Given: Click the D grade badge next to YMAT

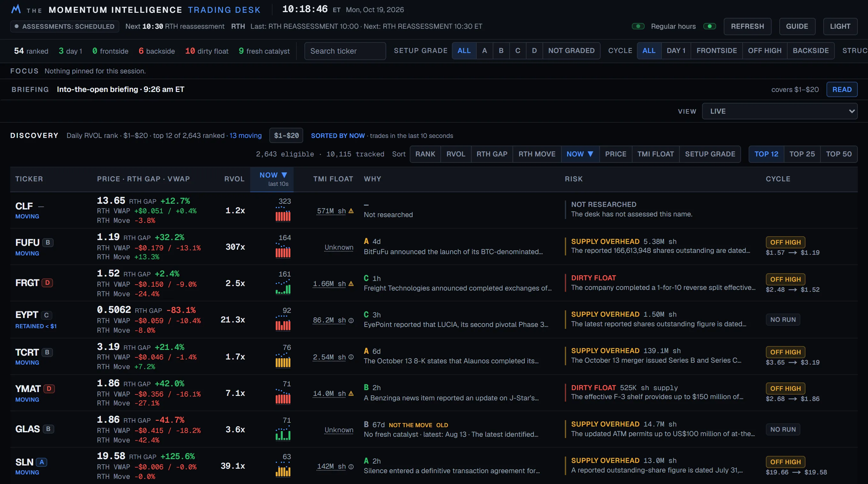Looking at the screenshot, I should click(49, 389).
